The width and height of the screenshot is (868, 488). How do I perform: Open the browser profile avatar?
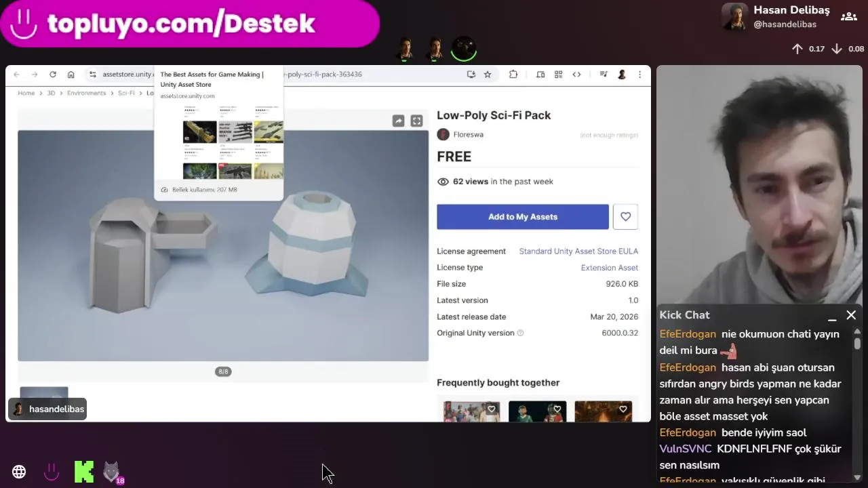point(622,75)
